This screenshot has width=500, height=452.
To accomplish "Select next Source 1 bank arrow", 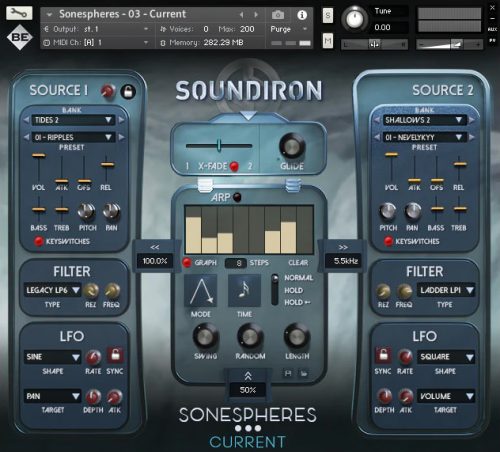I will tap(121, 120).
